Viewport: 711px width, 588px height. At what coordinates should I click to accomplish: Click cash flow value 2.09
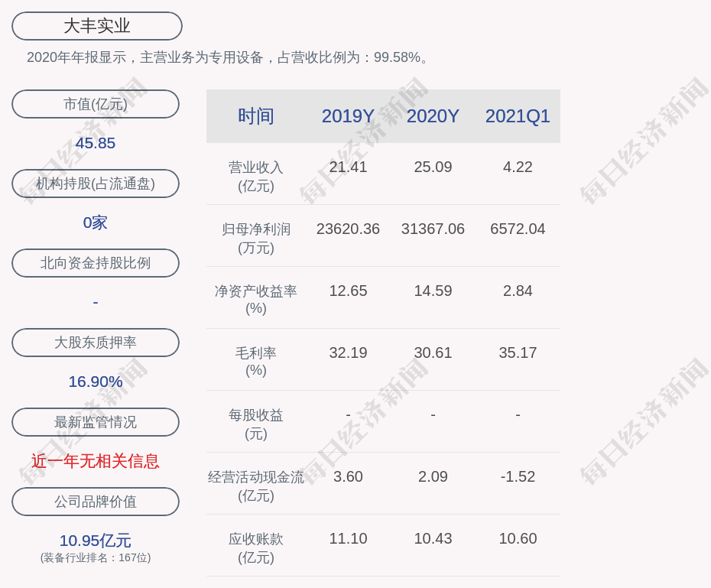[x=433, y=476]
